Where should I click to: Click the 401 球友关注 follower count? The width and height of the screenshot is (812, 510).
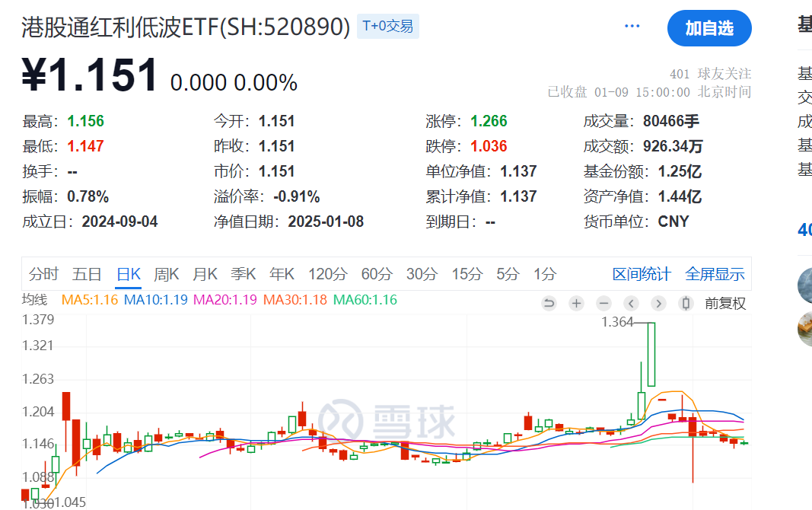point(710,74)
